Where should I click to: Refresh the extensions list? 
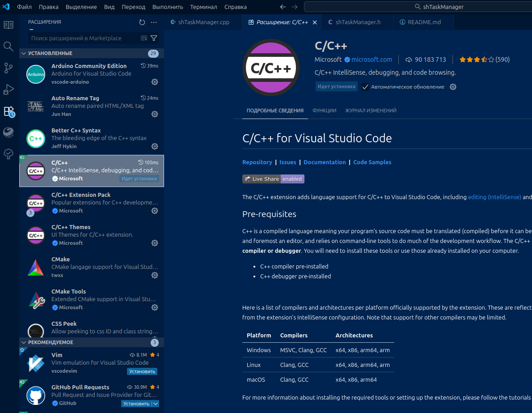(142, 22)
